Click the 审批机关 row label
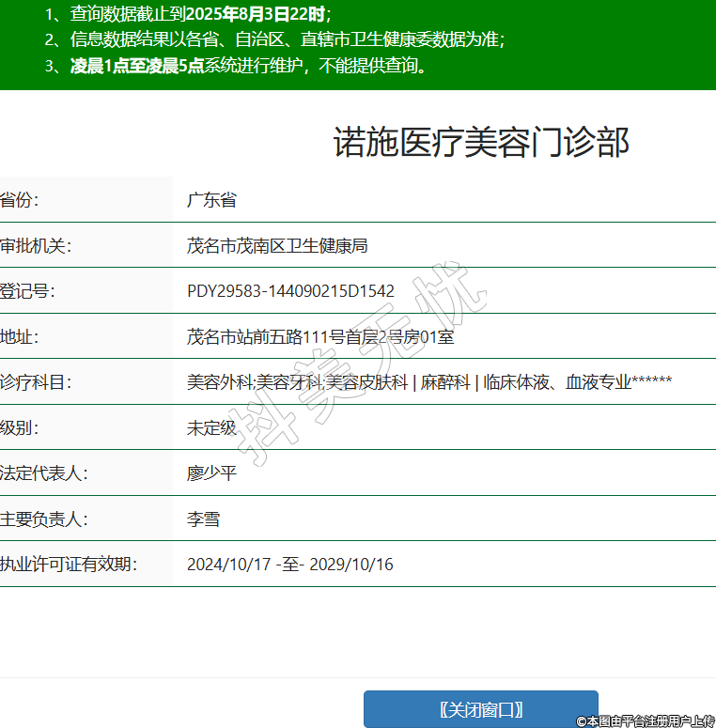 (x=37, y=246)
